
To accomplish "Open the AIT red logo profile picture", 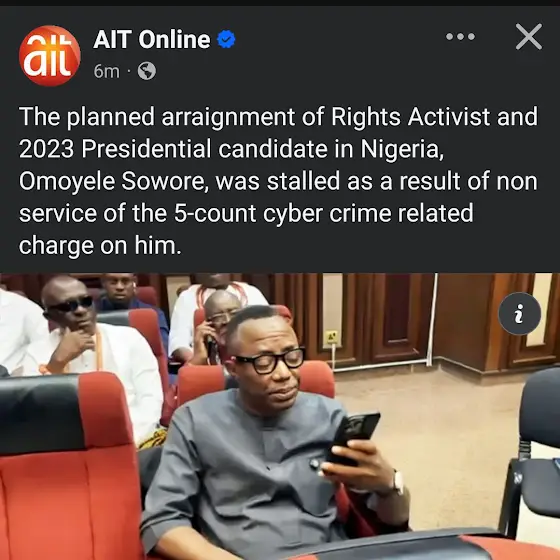I will coord(50,55).
